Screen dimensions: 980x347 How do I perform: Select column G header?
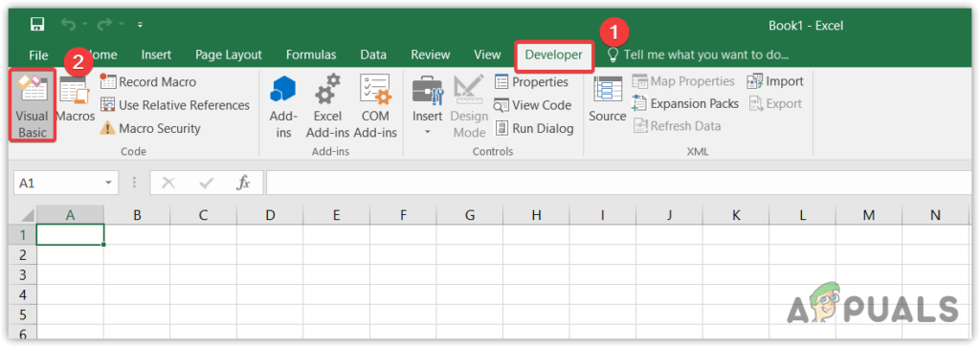[x=470, y=215]
